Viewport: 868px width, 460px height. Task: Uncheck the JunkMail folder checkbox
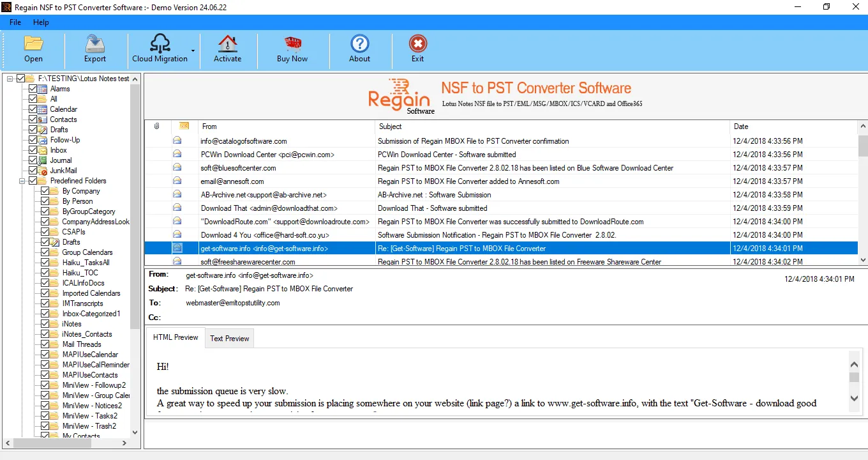coord(33,171)
